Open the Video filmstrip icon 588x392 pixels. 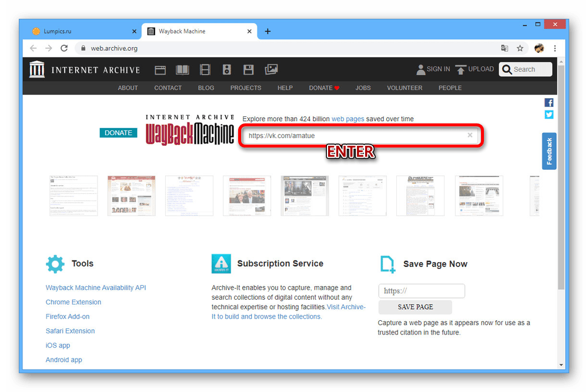pyautogui.click(x=205, y=70)
